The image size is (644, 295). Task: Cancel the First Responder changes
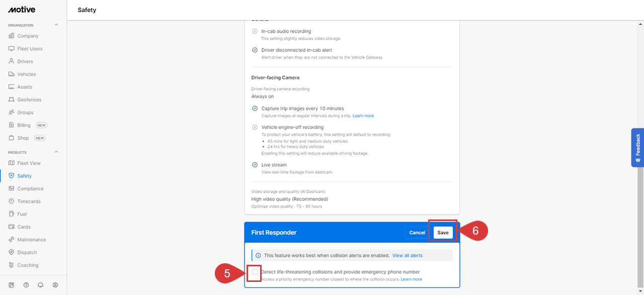(x=417, y=233)
